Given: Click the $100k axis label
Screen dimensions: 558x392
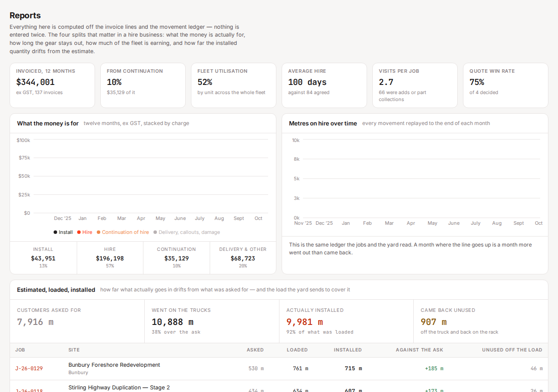Looking at the screenshot, I should [24, 140].
